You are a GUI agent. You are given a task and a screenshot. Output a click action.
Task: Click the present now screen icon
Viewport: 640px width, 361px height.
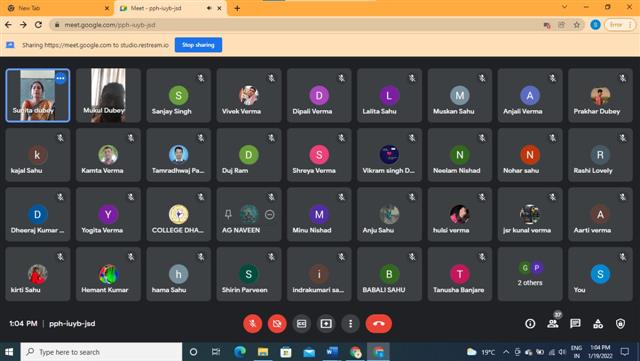click(326, 323)
